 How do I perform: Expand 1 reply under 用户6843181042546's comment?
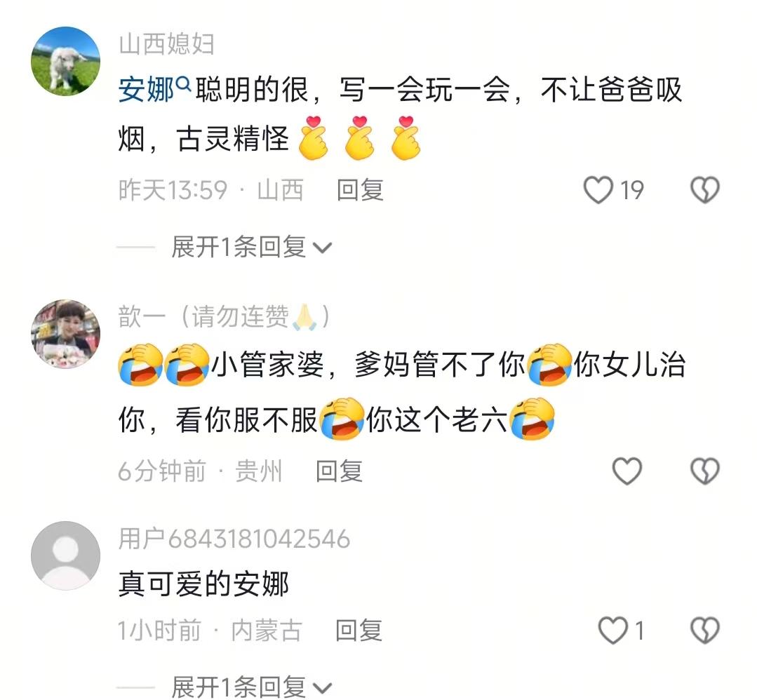[251, 687]
